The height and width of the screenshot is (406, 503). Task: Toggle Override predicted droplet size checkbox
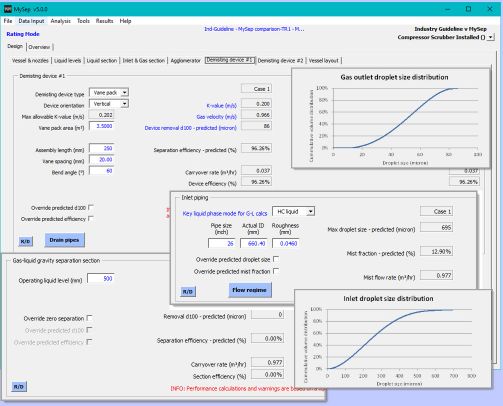276,259
